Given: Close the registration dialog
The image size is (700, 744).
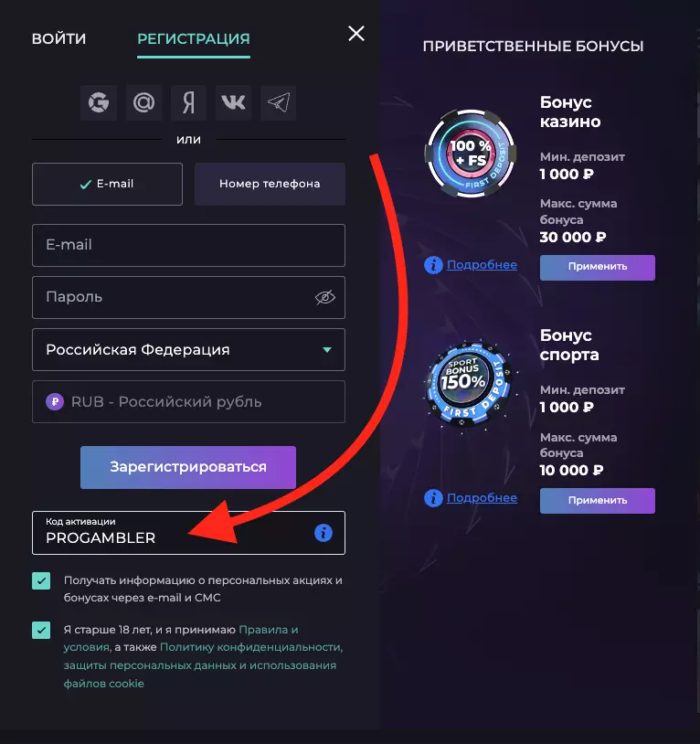Looking at the screenshot, I should click(356, 34).
